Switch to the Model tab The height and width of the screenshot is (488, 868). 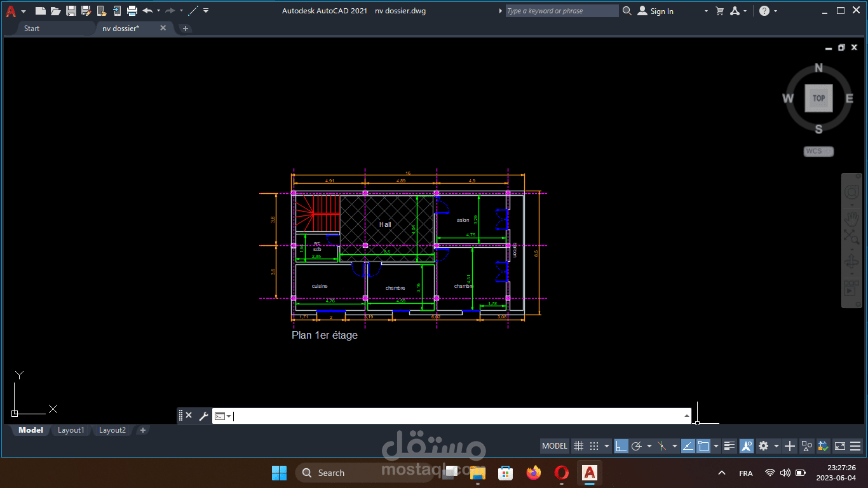31,430
